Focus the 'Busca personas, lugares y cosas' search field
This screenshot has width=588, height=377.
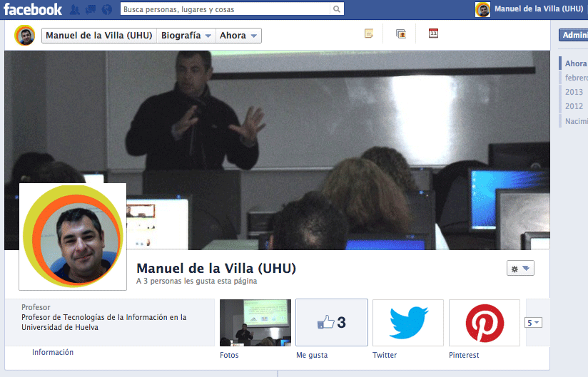[x=225, y=9]
